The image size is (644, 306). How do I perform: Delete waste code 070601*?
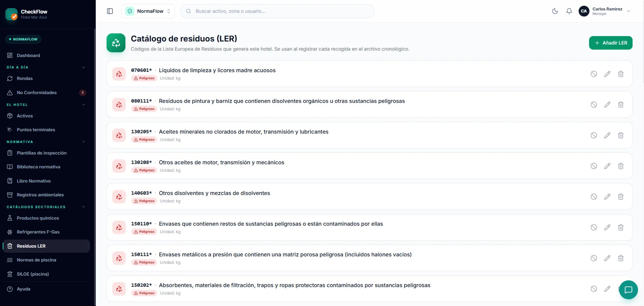[621, 74]
